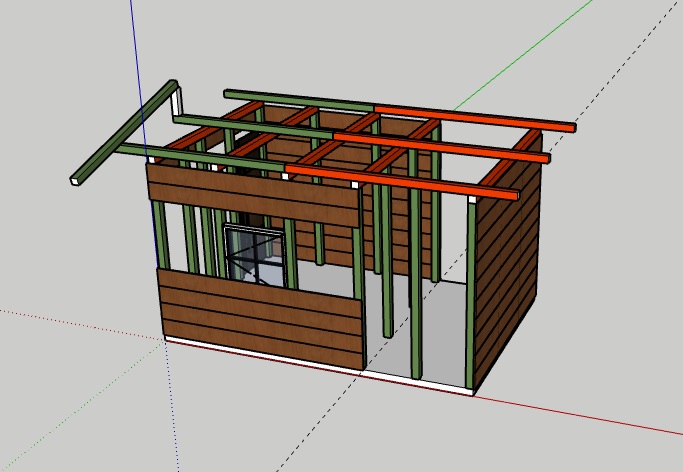This screenshot has width=683, height=472.
Task: Select the rear green top beam
Action: click(300, 100)
